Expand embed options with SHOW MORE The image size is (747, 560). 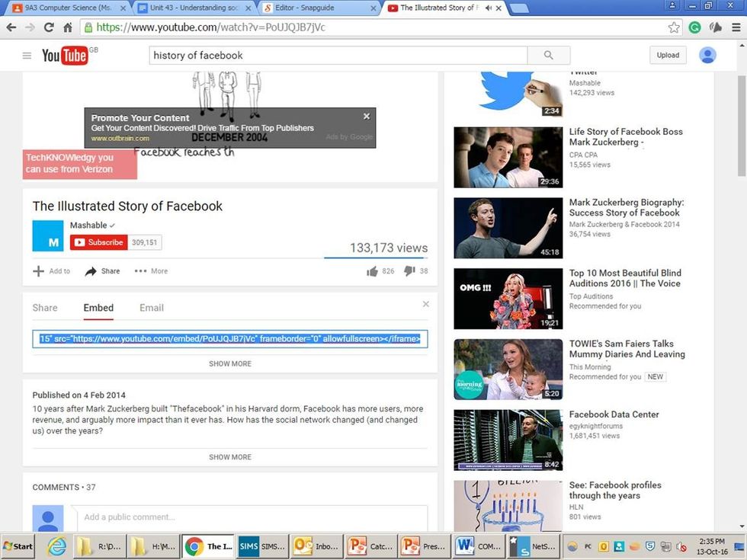(x=230, y=363)
